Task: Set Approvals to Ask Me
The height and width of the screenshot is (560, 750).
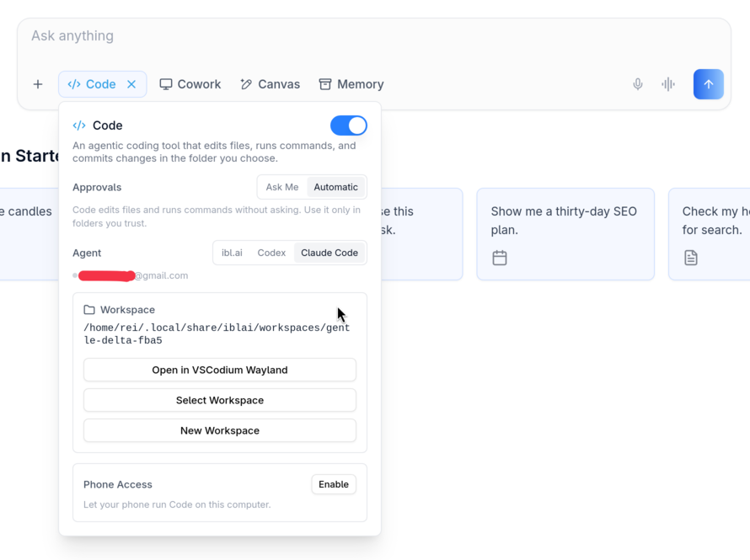Action: pos(282,187)
